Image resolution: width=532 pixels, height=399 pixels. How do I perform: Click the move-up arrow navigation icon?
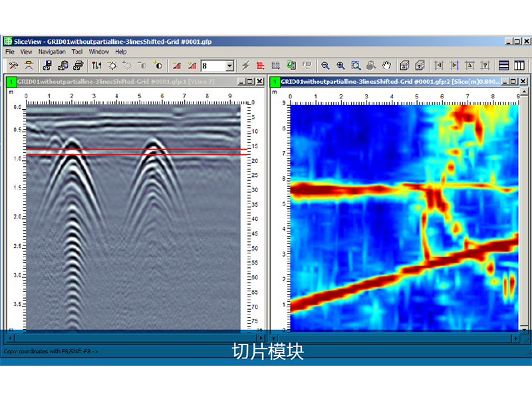[x=469, y=65]
